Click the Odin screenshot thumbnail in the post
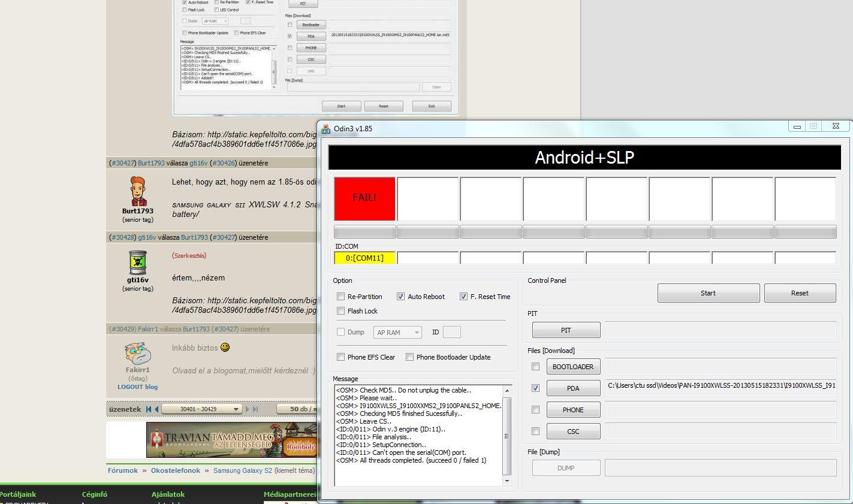This screenshot has width=853, height=504. (x=316, y=58)
